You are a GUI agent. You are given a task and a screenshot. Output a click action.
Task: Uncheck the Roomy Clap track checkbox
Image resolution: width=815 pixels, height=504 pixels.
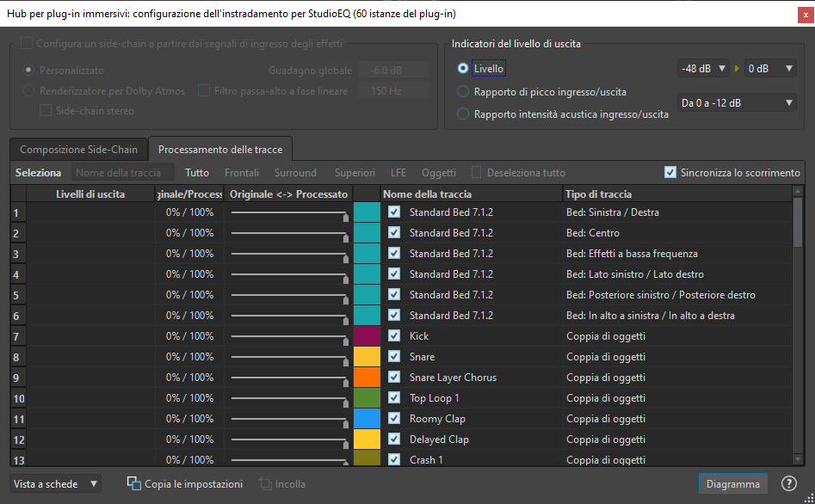(394, 419)
